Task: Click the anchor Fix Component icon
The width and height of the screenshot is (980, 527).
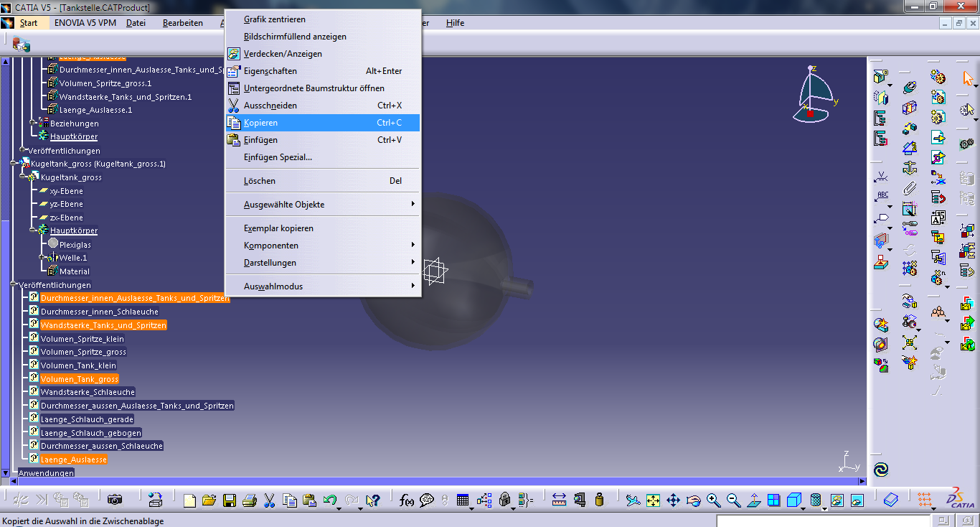Action: [x=910, y=169]
